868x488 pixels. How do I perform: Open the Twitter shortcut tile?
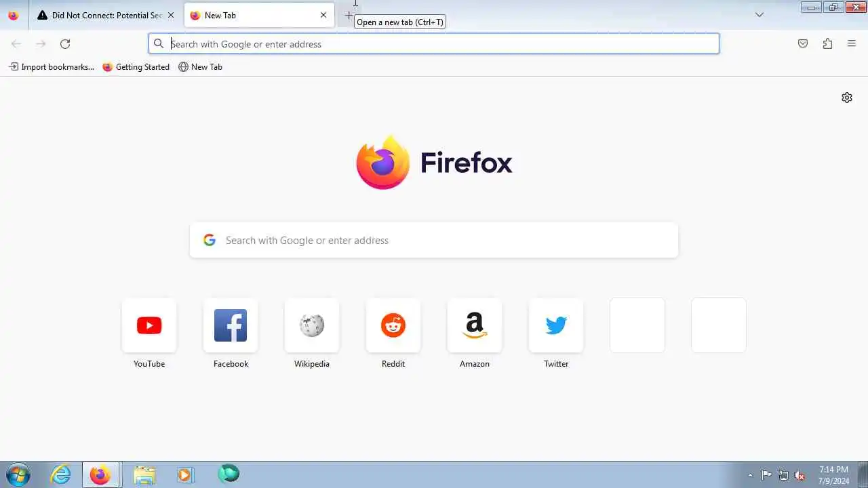(x=556, y=325)
